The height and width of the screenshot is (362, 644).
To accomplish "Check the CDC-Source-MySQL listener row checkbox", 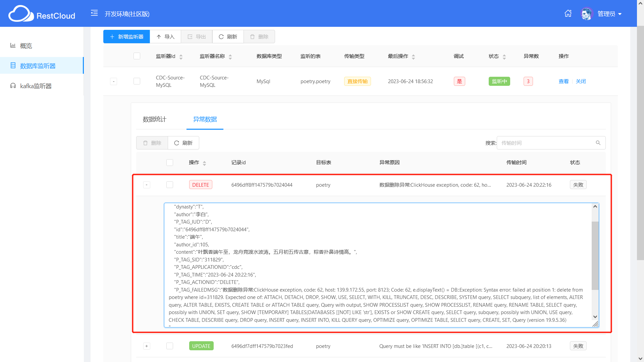I will tap(137, 81).
